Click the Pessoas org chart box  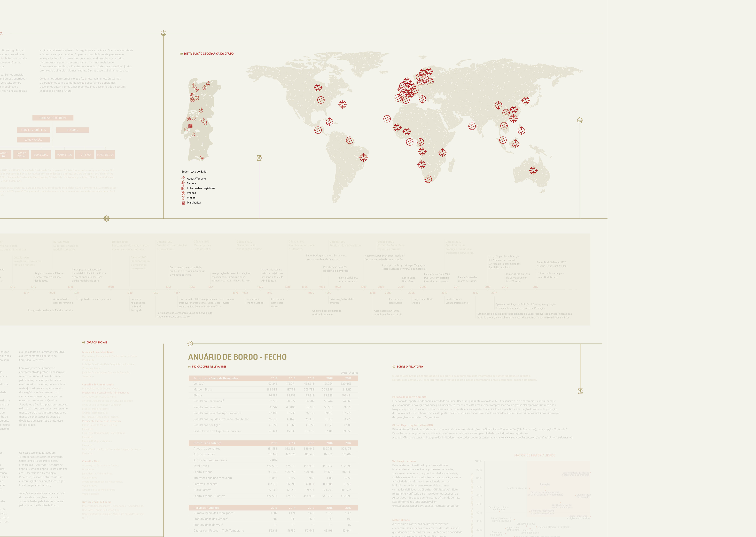pyautogui.click(x=72, y=130)
